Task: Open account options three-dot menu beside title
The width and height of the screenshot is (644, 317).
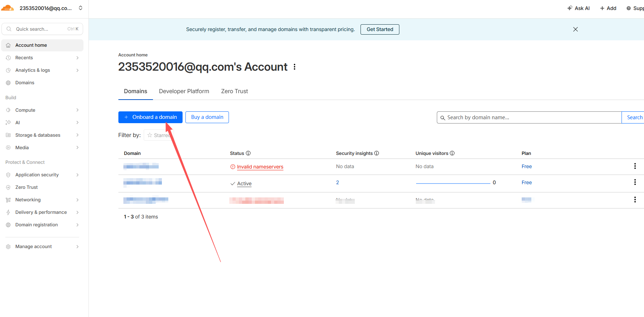Action: 295,67
